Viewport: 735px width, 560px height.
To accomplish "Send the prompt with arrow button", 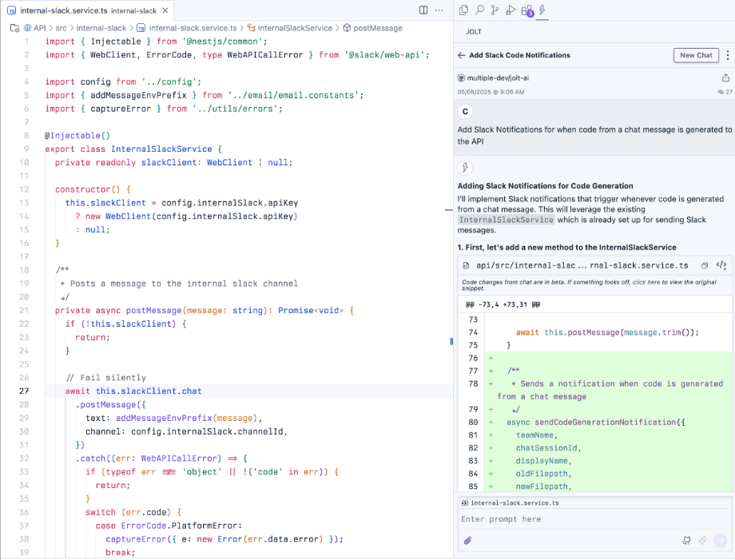I will (720, 540).
